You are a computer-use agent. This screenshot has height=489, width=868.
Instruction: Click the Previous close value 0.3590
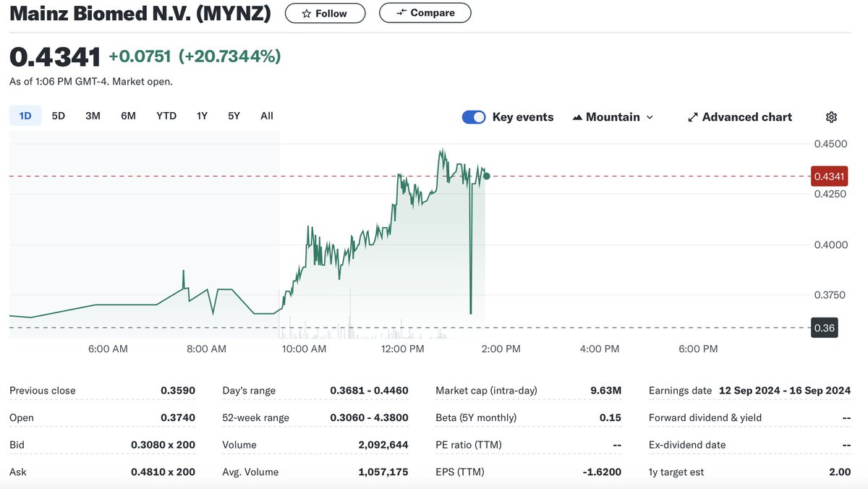178,391
